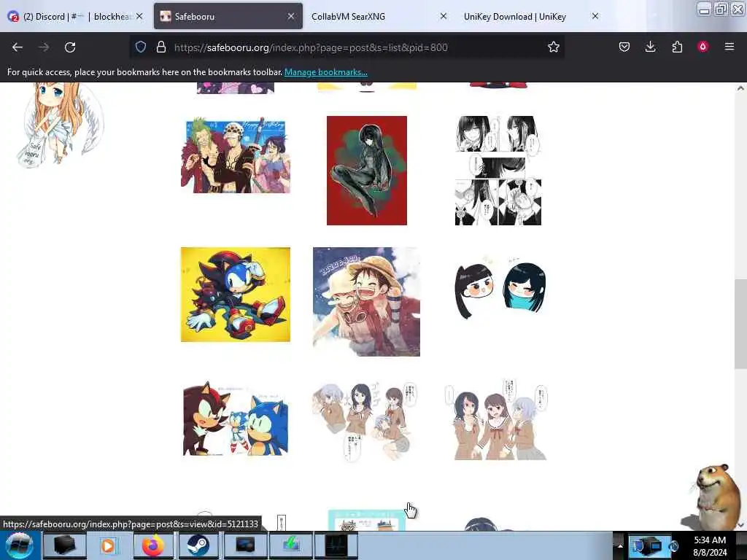Open the green-haired pirate group thumbnail
This screenshot has width=747, height=560.
(236, 155)
